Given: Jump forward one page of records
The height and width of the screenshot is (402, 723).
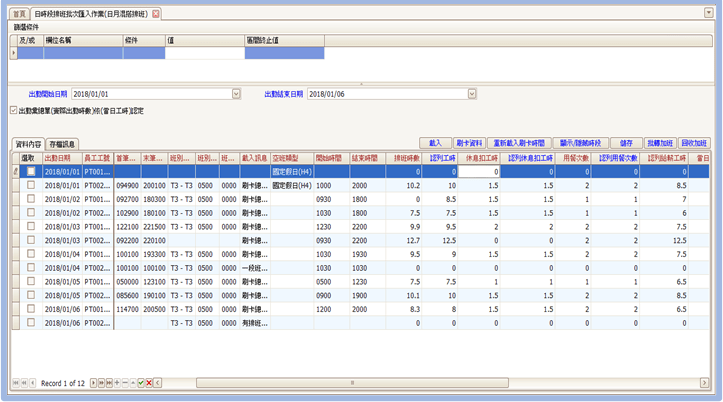Looking at the screenshot, I should (x=101, y=383).
